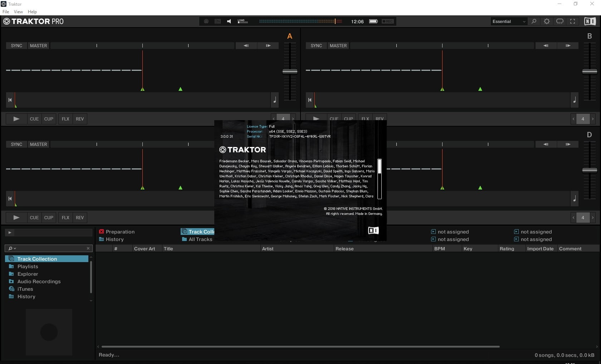
Task: Open the Essential layout dropdown
Action: (509, 21)
